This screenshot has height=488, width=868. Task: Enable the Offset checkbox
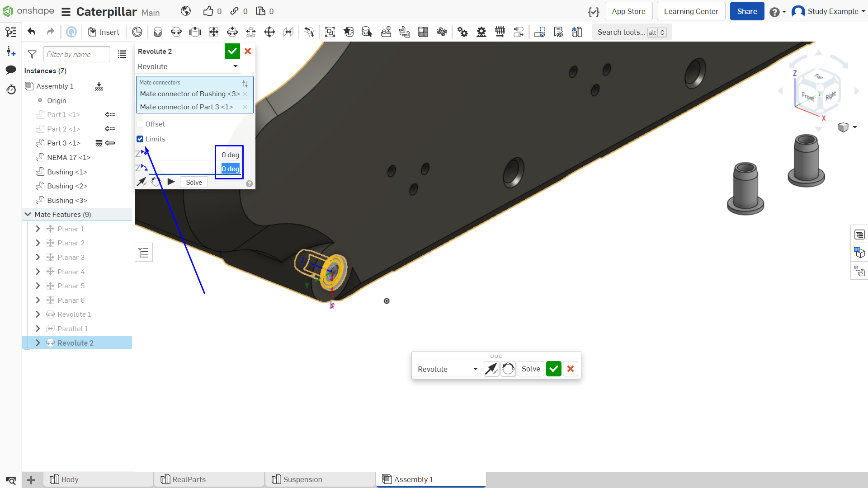tap(140, 124)
